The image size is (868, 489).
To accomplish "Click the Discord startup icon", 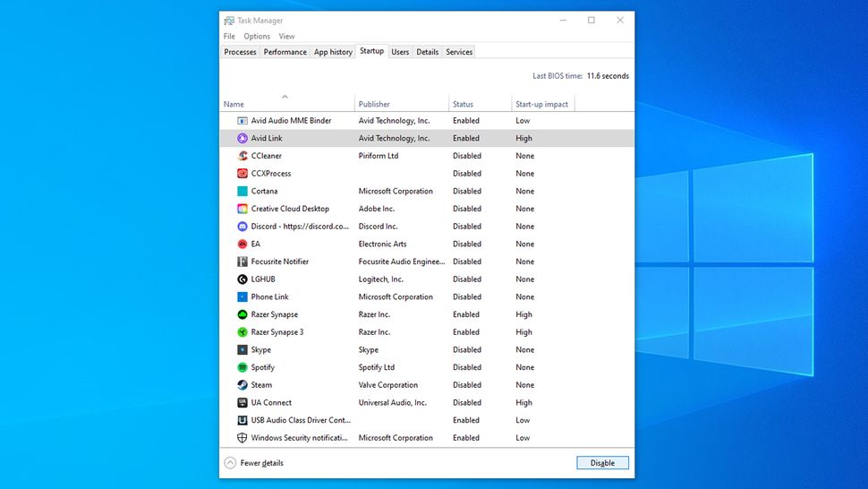I will [242, 226].
